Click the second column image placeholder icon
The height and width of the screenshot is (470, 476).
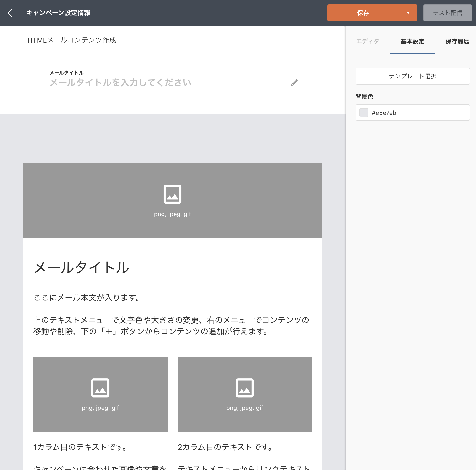(x=244, y=388)
